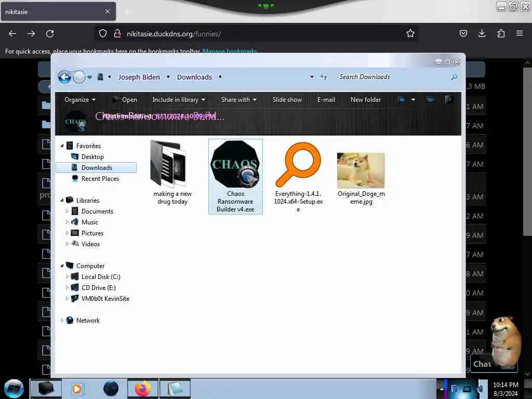Open Include in library dropdown
Screen dimensions: 532x399
[x=179, y=100]
